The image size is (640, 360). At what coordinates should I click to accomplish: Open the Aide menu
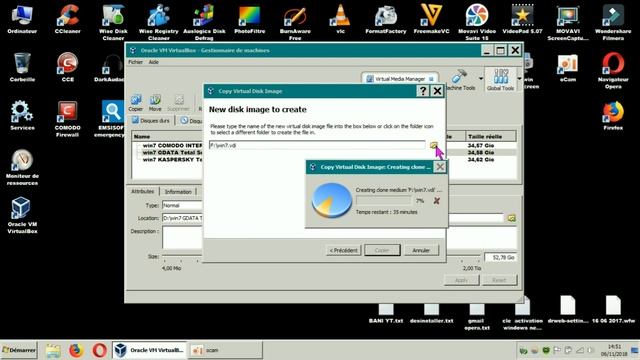pos(153,62)
